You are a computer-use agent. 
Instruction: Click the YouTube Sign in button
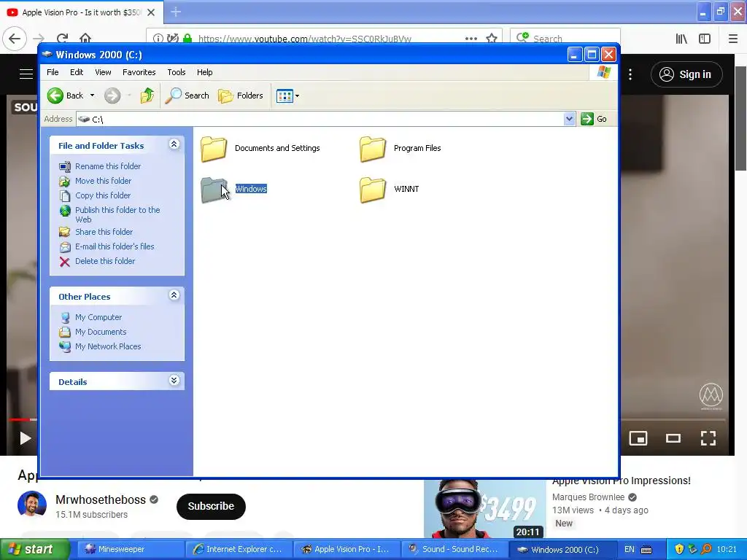[686, 74]
